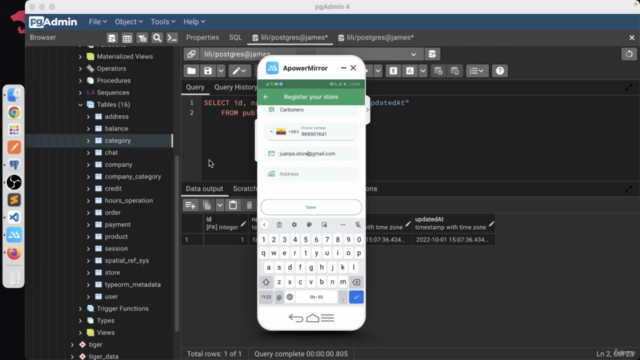Open the File menu
The image size is (640, 360).
[x=98, y=22]
